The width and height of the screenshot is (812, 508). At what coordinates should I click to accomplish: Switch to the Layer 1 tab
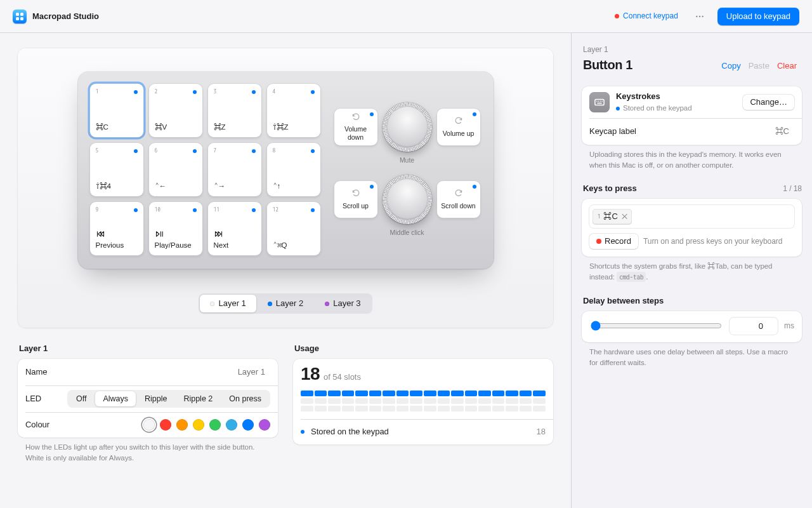[228, 304]
